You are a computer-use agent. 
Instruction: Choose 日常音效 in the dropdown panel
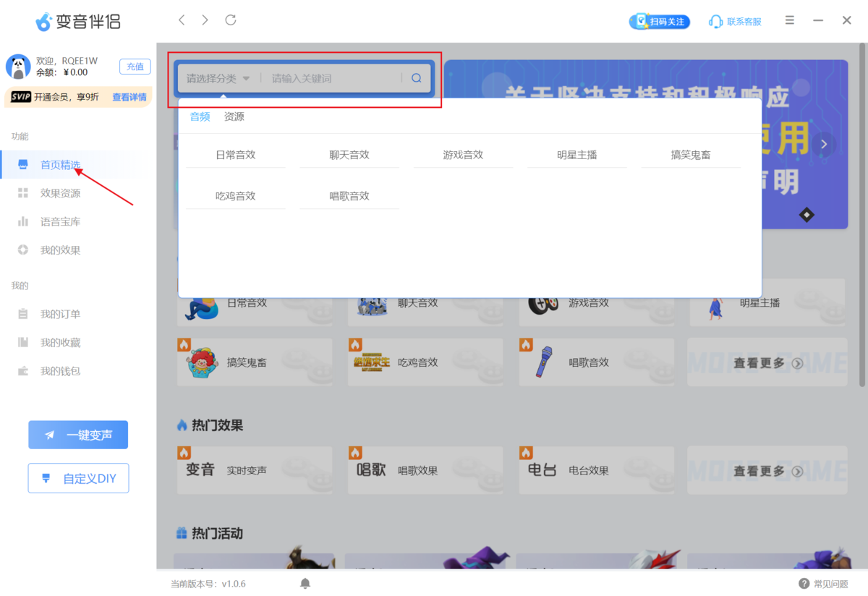pos(236,155)
